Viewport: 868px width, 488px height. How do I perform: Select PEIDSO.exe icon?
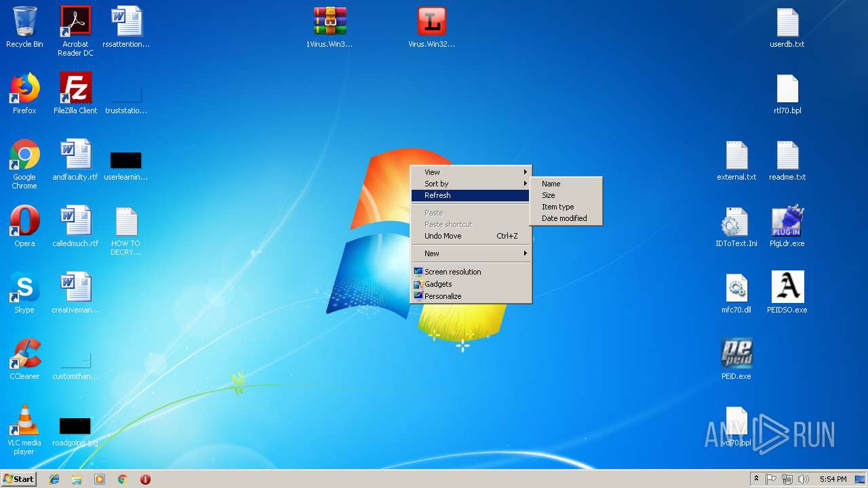pos(787,293)
